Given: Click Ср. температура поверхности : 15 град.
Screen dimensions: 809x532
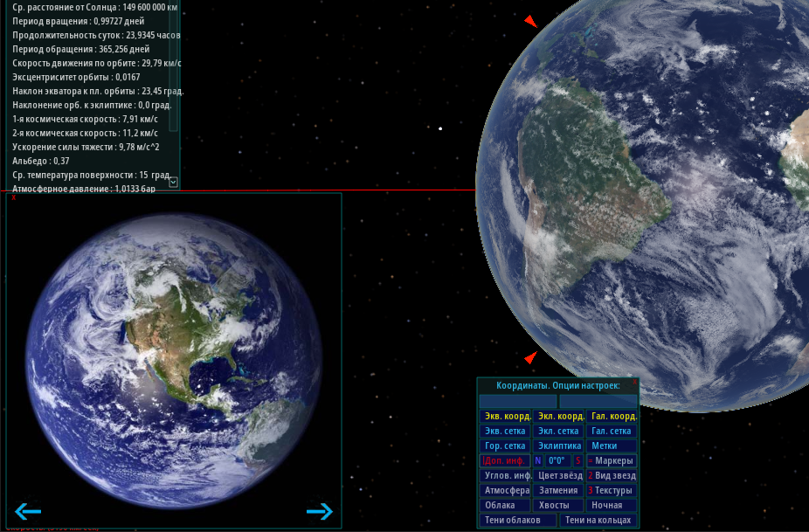Looking at the screenshot, I should point(92,175).
